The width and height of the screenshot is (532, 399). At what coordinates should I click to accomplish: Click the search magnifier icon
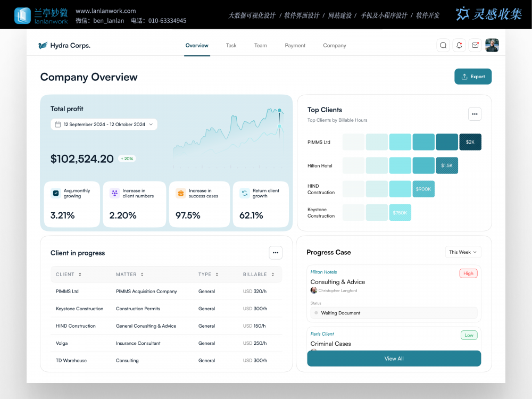pos(443,45)
